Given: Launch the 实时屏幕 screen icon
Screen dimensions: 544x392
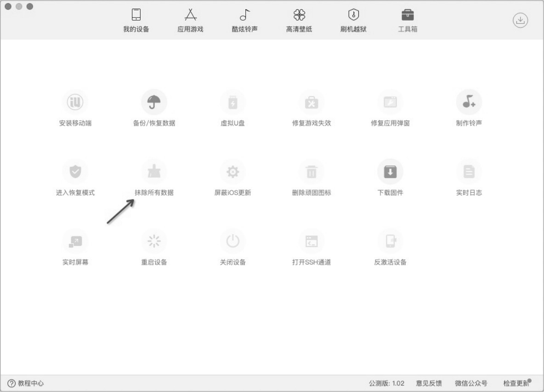Looking at the screenshot, I should pos(75,241).
